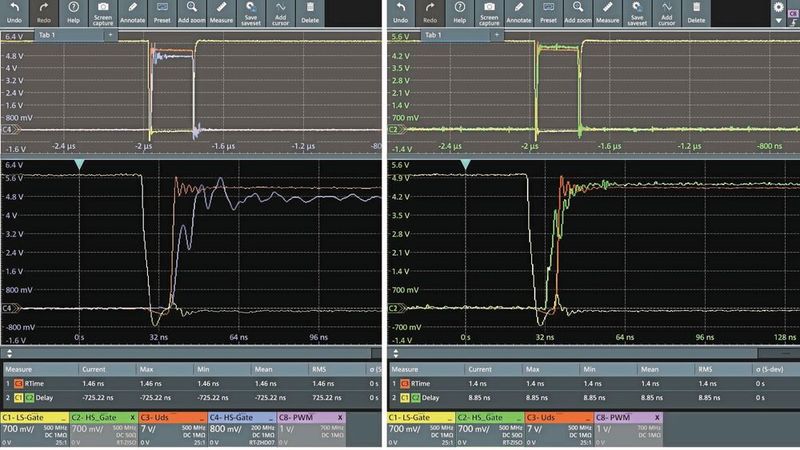
Task: Select the C8-PWM channel box in right window
Action: pos(629,428)
